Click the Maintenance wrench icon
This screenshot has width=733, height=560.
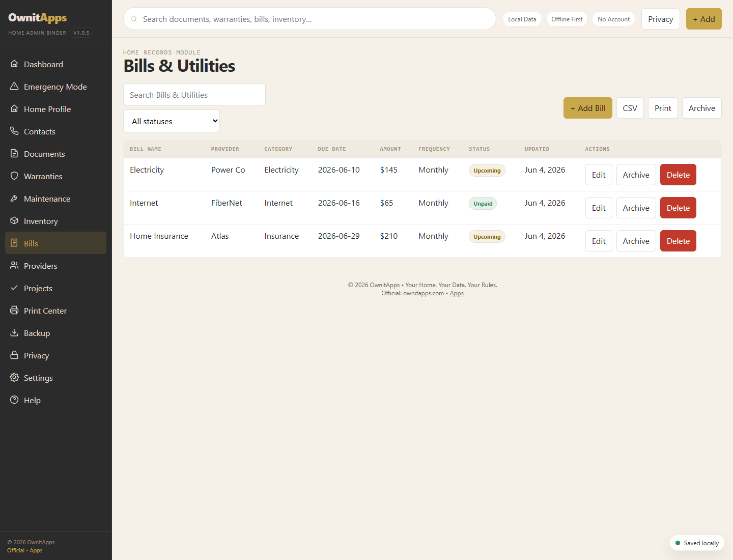14,199
